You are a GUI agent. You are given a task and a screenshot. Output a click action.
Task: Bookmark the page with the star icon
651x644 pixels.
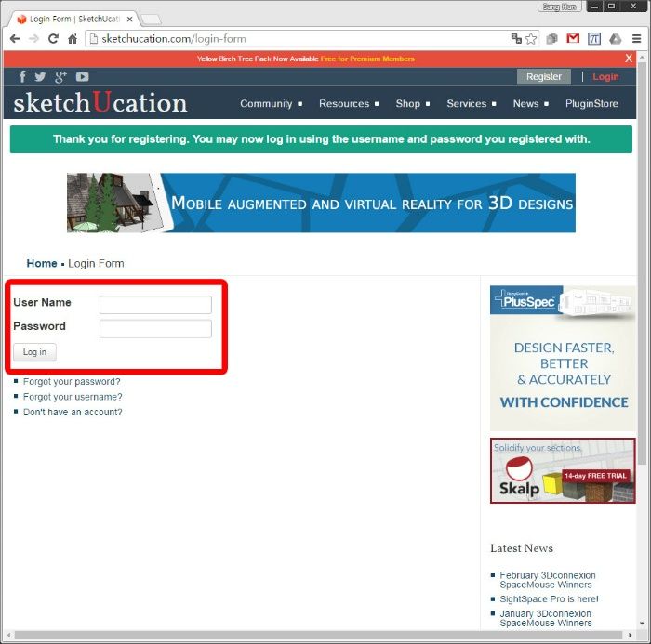pos(531,39)
